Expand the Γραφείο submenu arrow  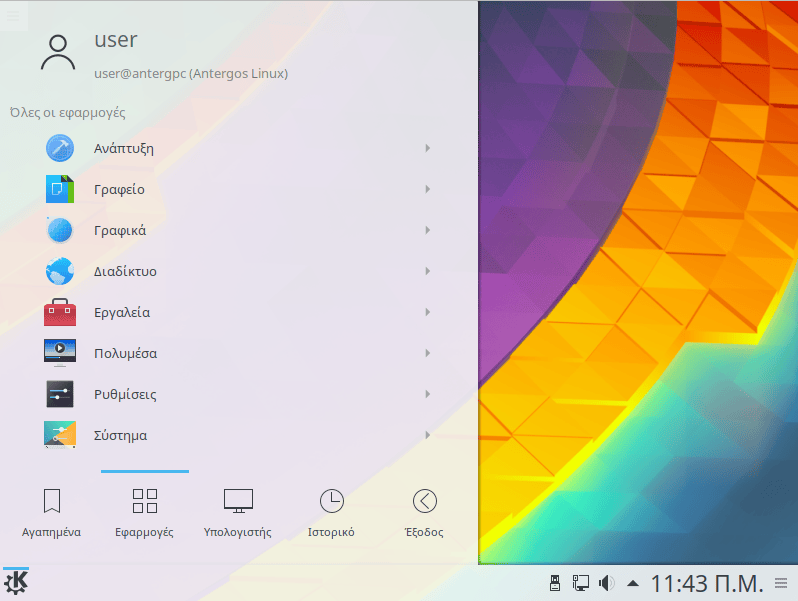[x=428, y=189]
